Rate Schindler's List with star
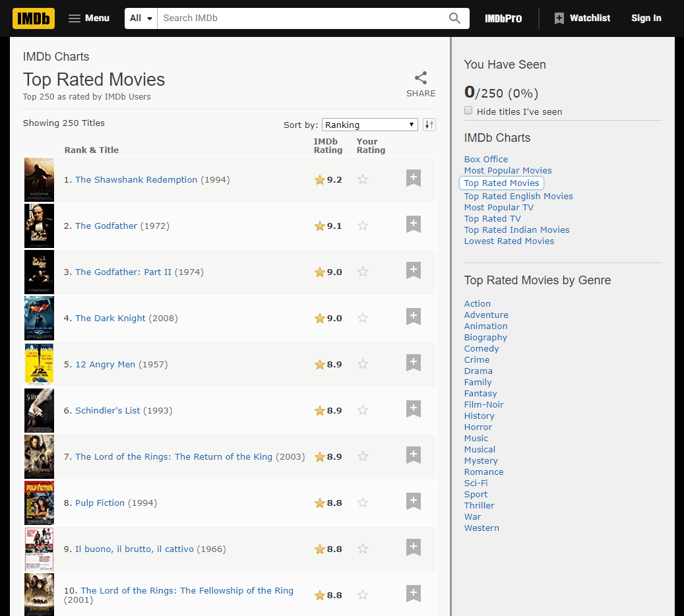This screenshot has height=616, width=684. coord(363,410)
